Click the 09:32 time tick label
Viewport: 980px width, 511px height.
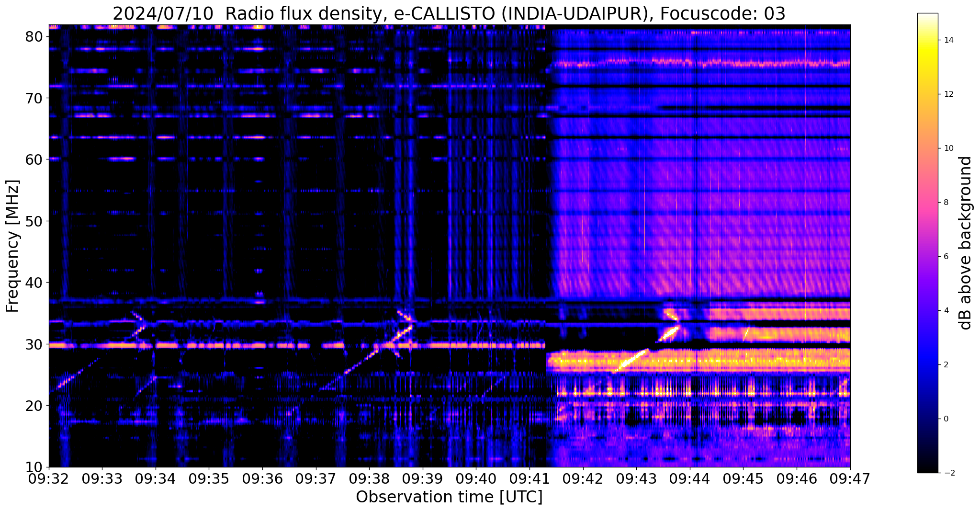tap(49, 478)
